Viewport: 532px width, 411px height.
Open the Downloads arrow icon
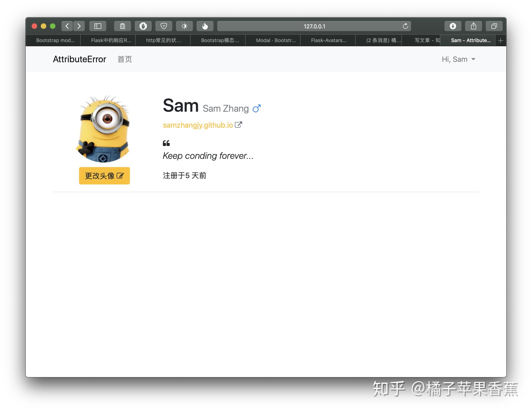[x=452, y=26]
